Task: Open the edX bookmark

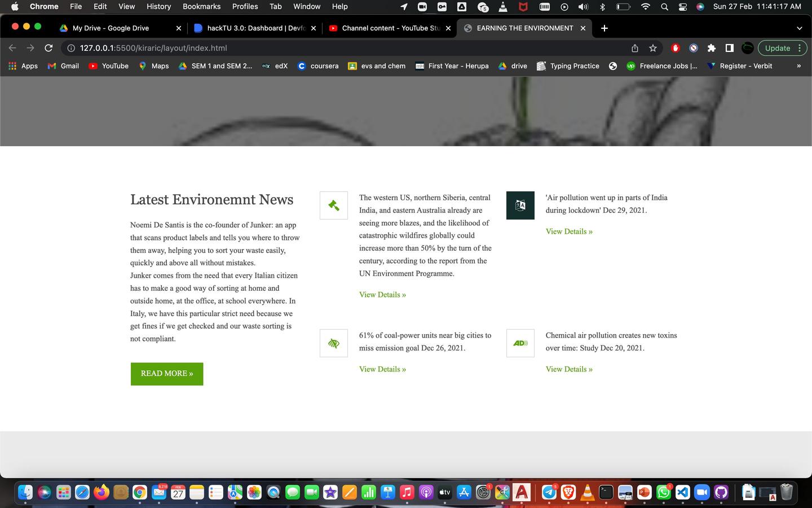Action: point(275,66)
